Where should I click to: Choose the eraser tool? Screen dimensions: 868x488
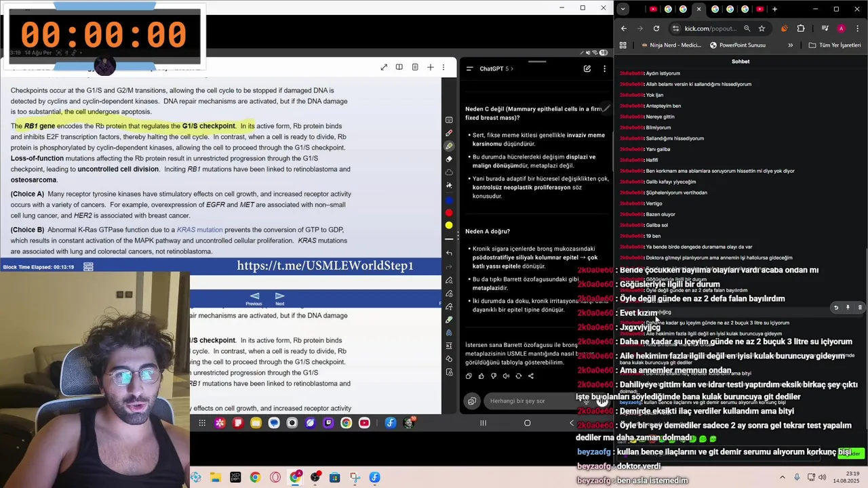(449, 159)
